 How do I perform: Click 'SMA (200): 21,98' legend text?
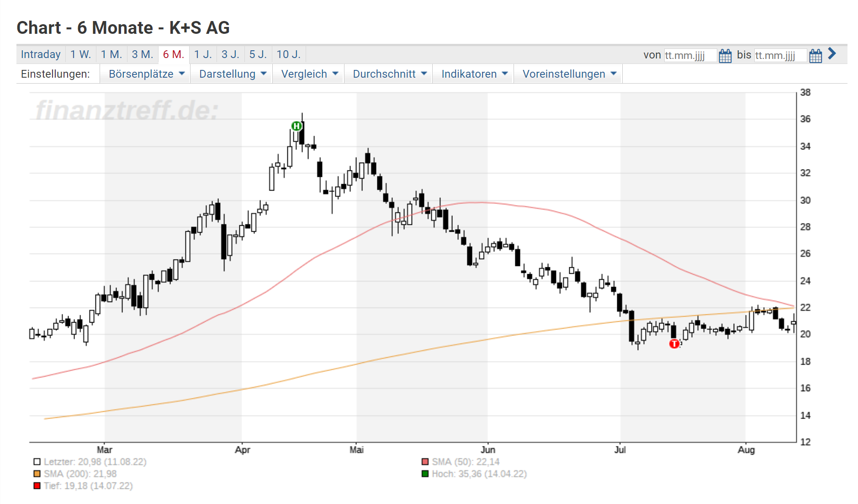pos(80,474)
